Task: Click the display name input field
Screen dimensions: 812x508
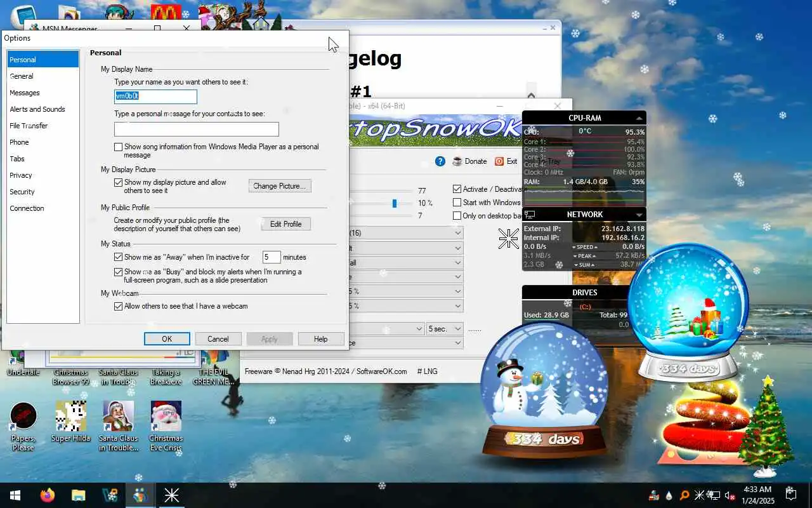Action: [x=155, y=97]
